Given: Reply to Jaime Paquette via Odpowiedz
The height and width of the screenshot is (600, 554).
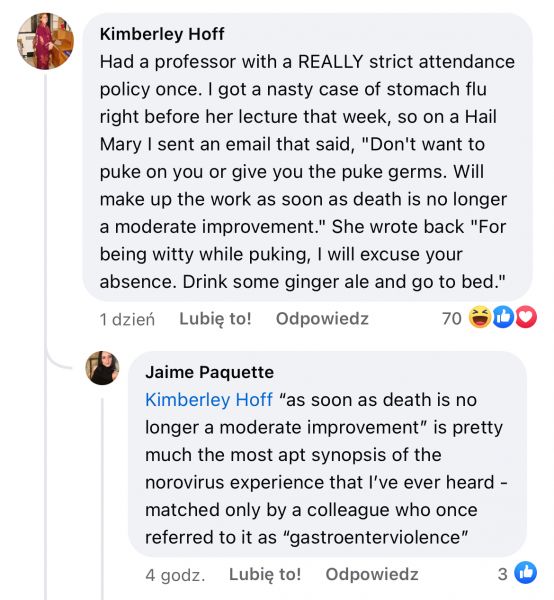Looking at the screenshot, I should click(372, 574).
